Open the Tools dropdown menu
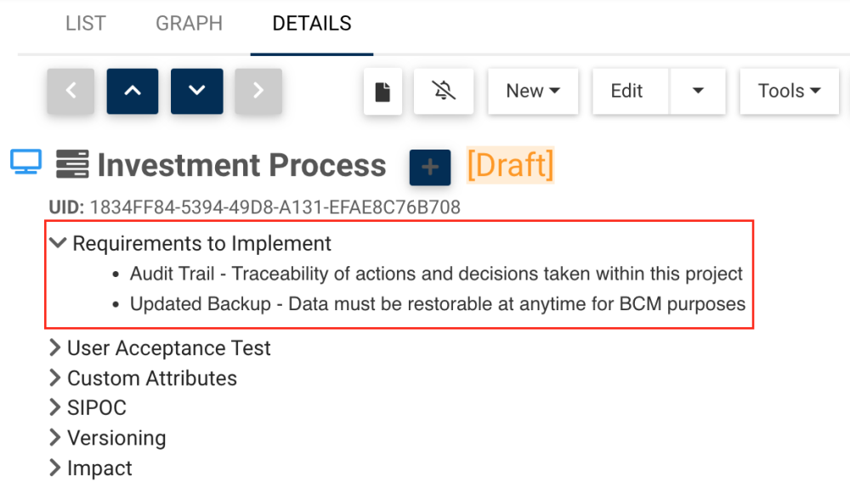This screenshot has width=850, height=504. coord(788,91)
